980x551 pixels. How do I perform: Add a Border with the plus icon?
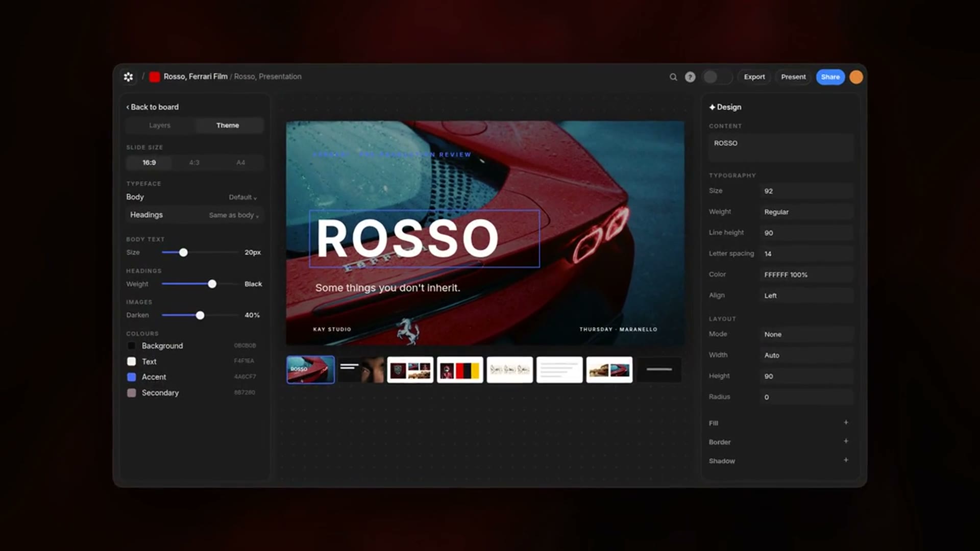pyautogui.click(x=846, y=441)
